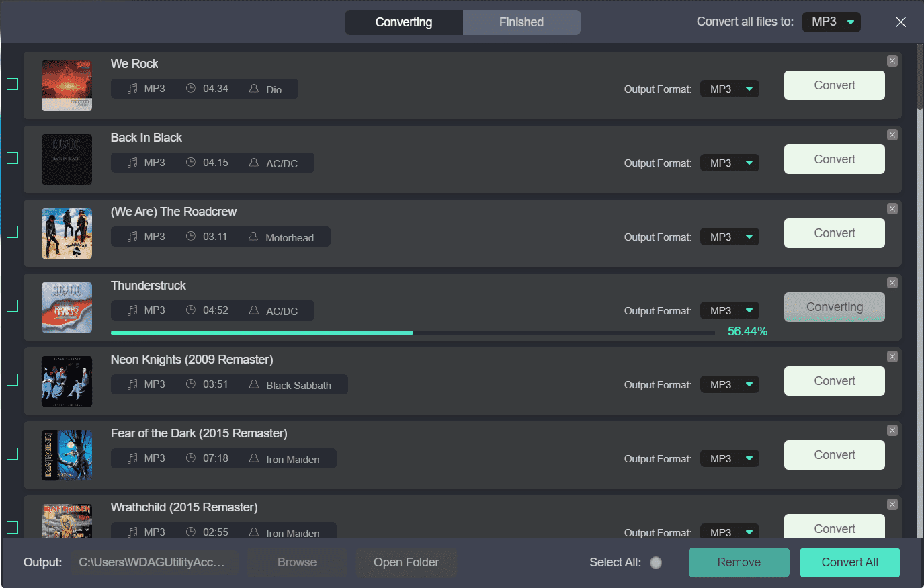Select the Neon Knights checkbox
The width and height of the screenshot is (924, 588).
point(12,380)
